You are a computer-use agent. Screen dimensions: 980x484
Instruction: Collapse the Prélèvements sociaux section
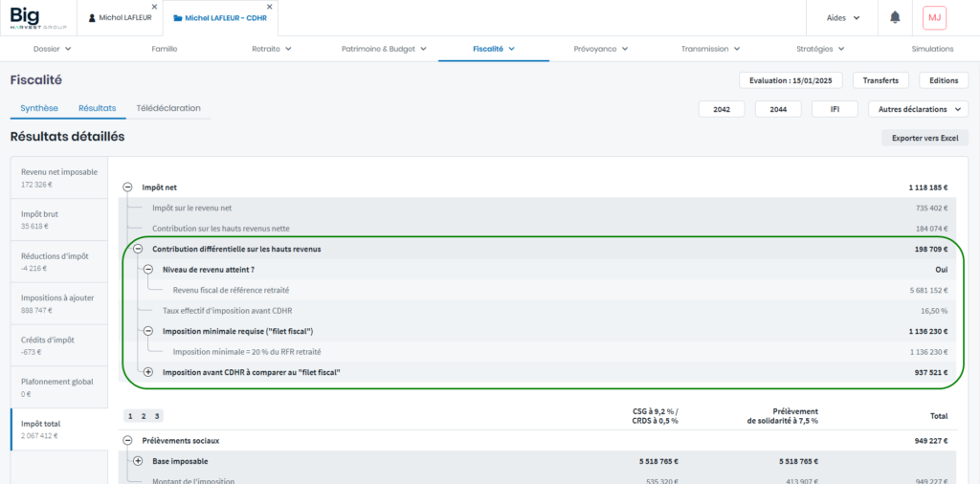[127, 441]
